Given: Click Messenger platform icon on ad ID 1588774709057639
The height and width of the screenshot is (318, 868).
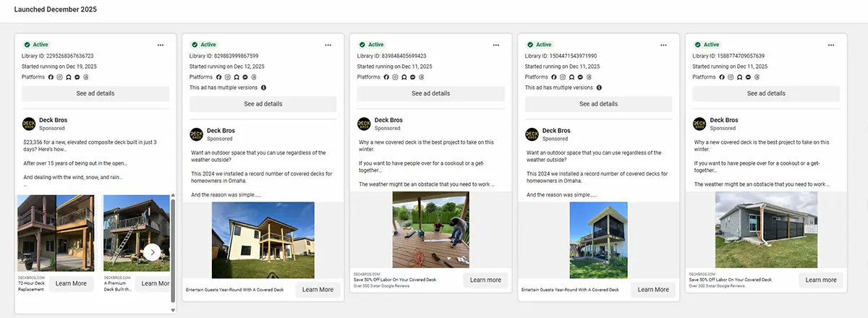Looking at the screenshot, I should [748, 77].
